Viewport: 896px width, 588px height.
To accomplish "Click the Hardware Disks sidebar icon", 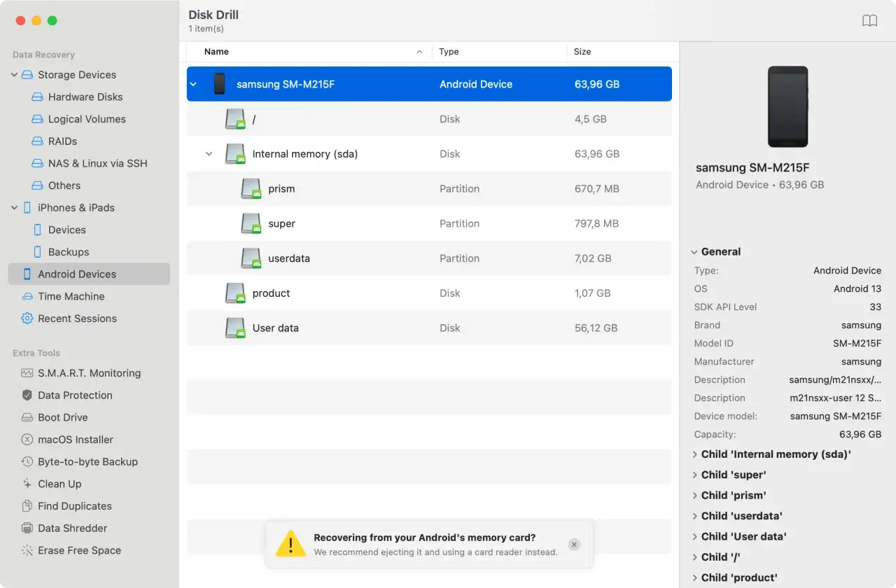I will pyautogui.click(x=38, y=97).
